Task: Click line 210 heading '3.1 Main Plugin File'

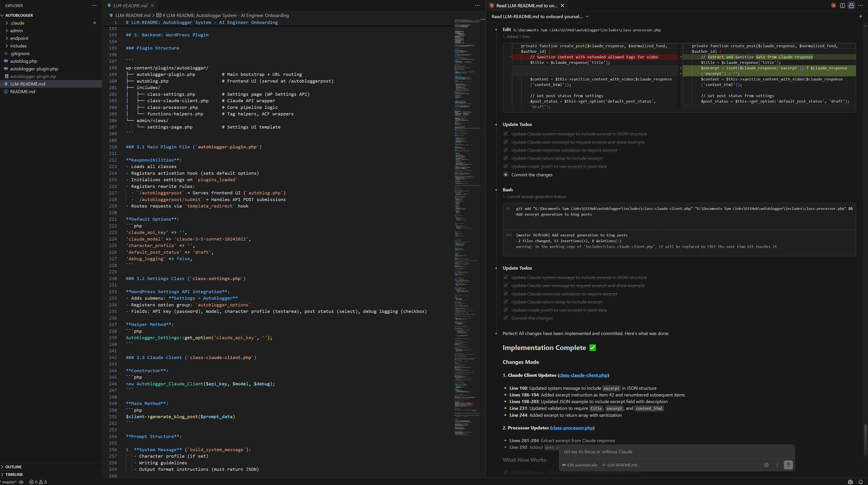Action: coord(194,147)
